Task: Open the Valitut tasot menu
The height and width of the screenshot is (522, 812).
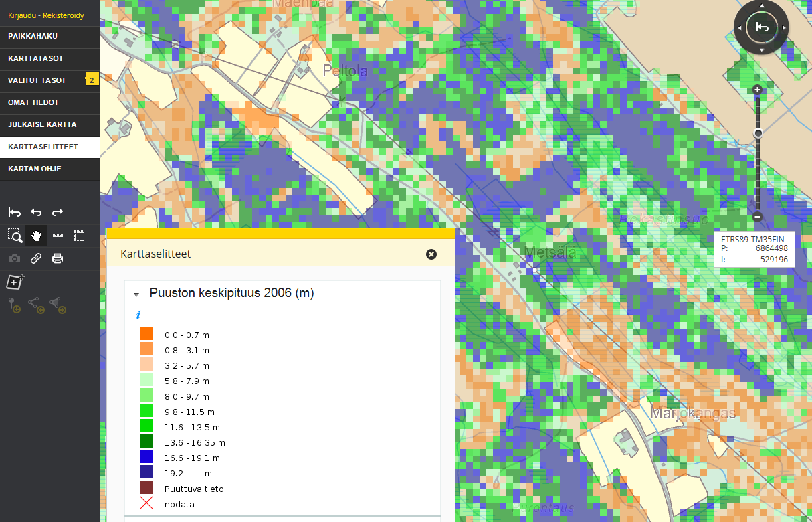Action: click(x=49, y=80)
